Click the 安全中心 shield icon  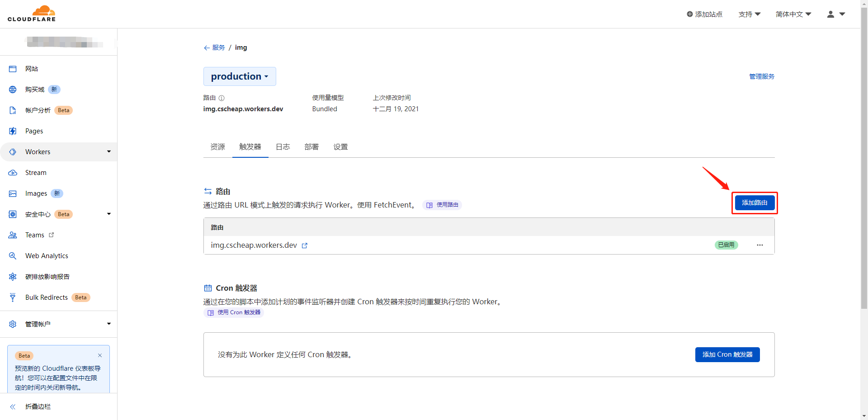13,214
